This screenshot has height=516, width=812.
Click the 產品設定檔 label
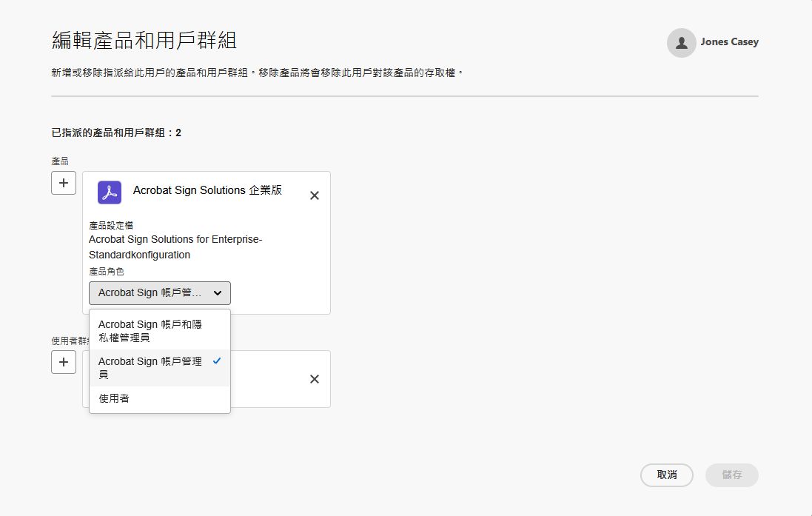(111, 225)
